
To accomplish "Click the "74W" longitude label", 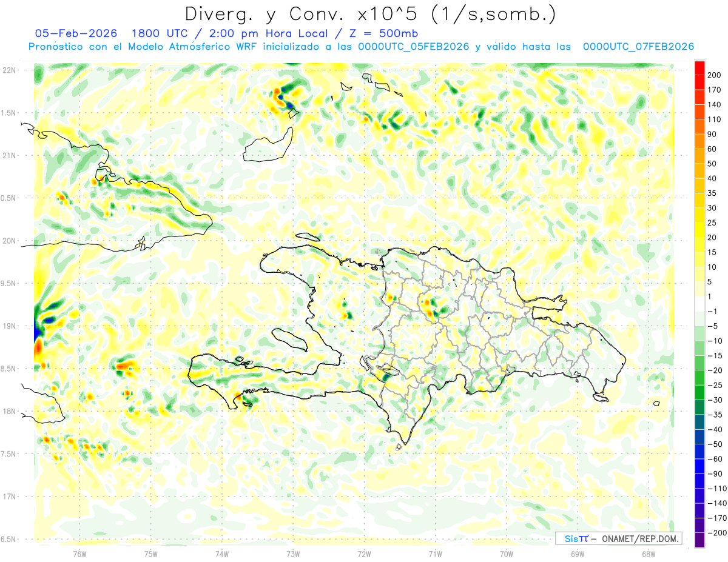I will (x=222, y=553).
